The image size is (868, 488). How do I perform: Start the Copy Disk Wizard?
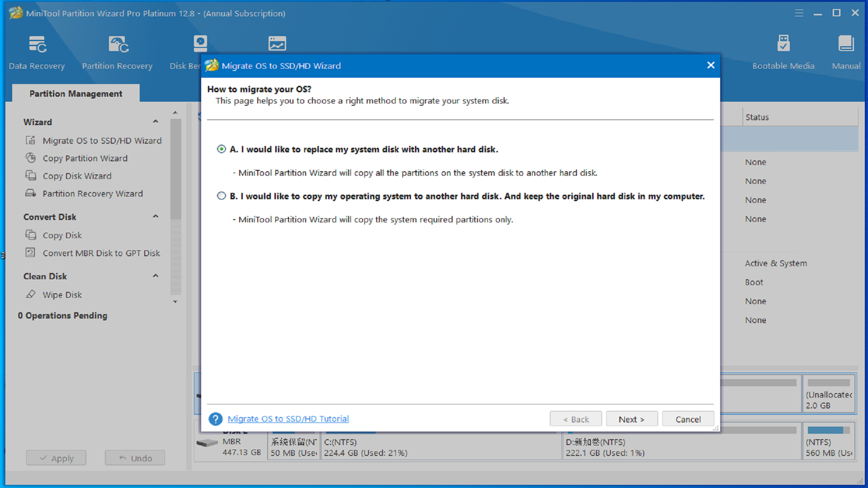click(77, 176)
